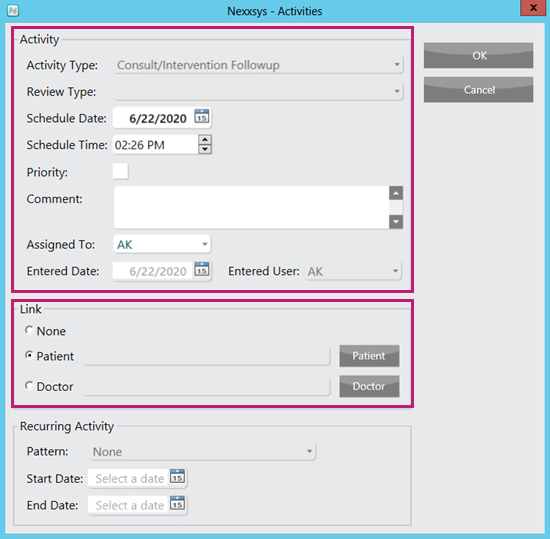Image resolution: width=550 pixels, height=539 pixels.
Task: Confirm with the OK button
Action: tap(478, 55)
